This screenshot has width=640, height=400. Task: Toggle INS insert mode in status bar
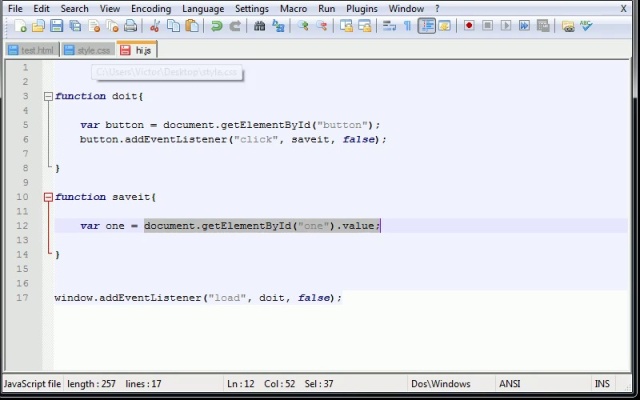pyautogui.click(x=602, y=384)
